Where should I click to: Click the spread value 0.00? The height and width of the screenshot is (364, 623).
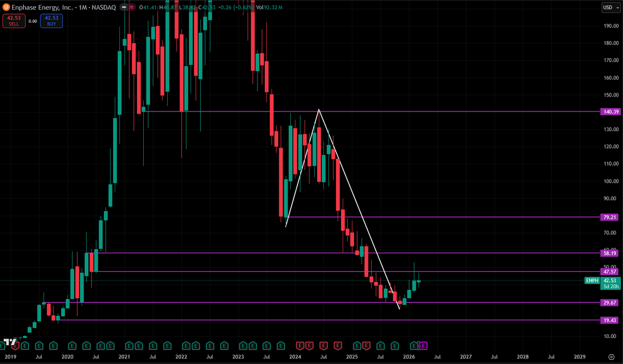33,21
